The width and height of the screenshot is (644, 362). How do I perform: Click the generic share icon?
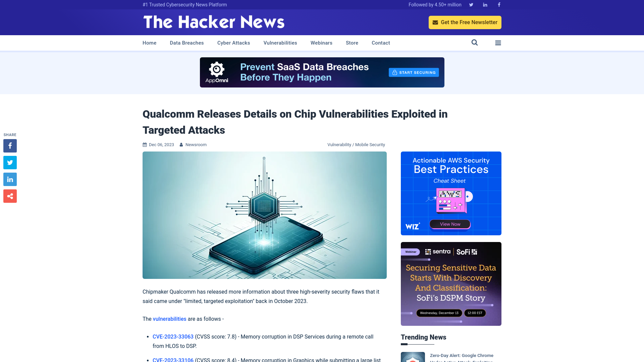click(x=10, y=196)
